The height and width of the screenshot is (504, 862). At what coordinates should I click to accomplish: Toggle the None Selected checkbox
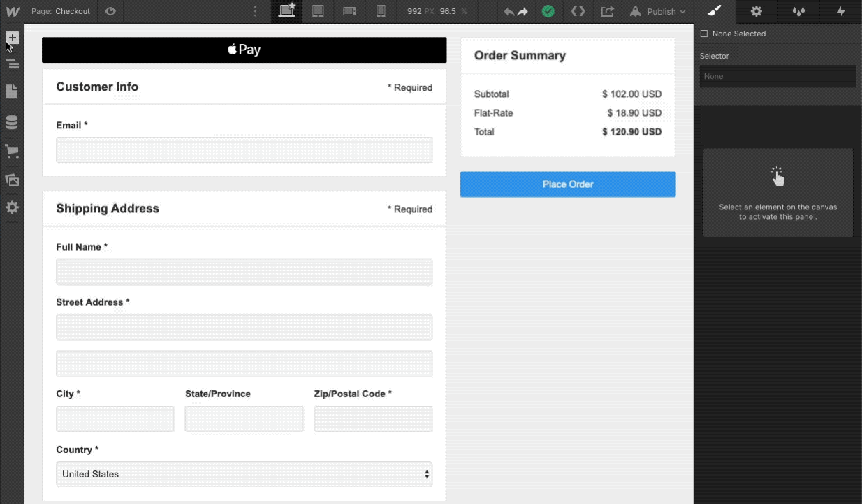pos(703,34)
